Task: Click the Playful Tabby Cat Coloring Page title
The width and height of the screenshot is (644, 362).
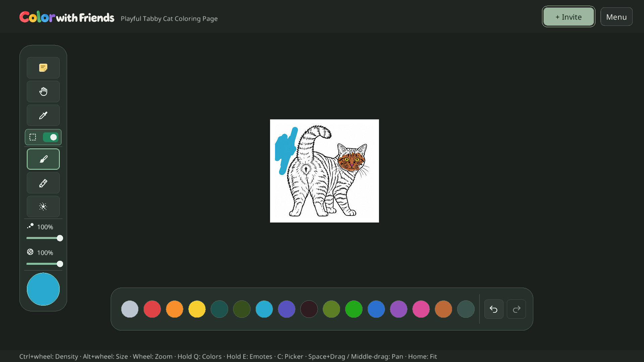Action: tap(169, 19)
